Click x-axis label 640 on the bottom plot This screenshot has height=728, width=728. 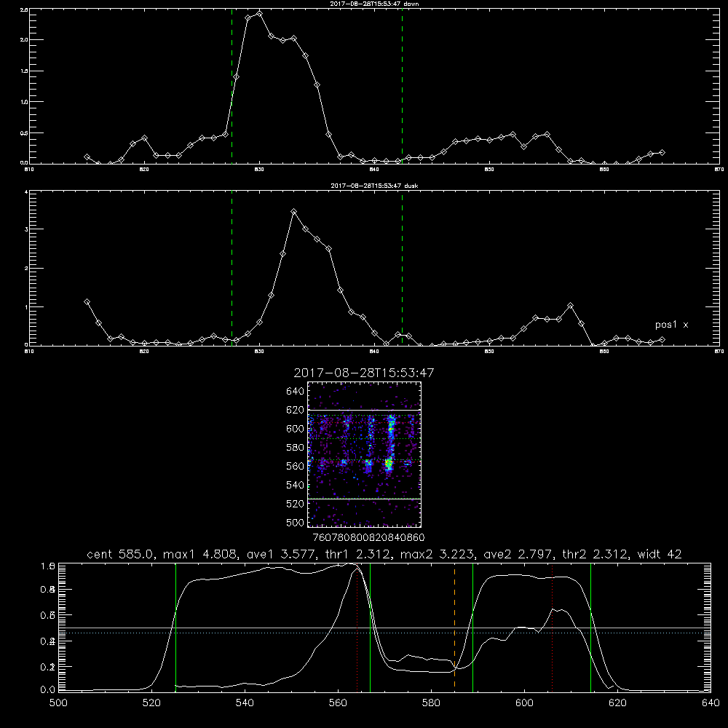pos(711,703)
